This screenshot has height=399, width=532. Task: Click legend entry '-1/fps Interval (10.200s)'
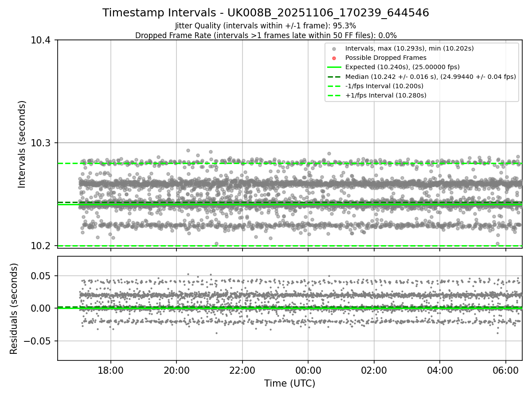pos(384,86)
